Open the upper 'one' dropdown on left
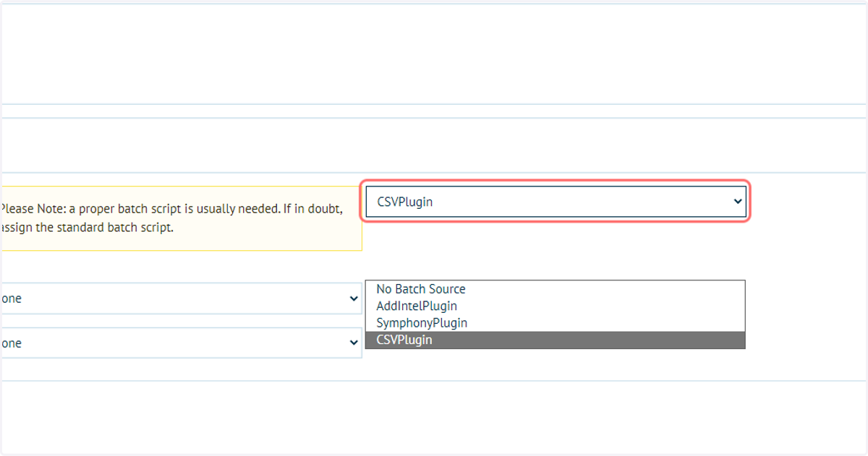This screenshot has height=456, width=868. coord(180,298)
